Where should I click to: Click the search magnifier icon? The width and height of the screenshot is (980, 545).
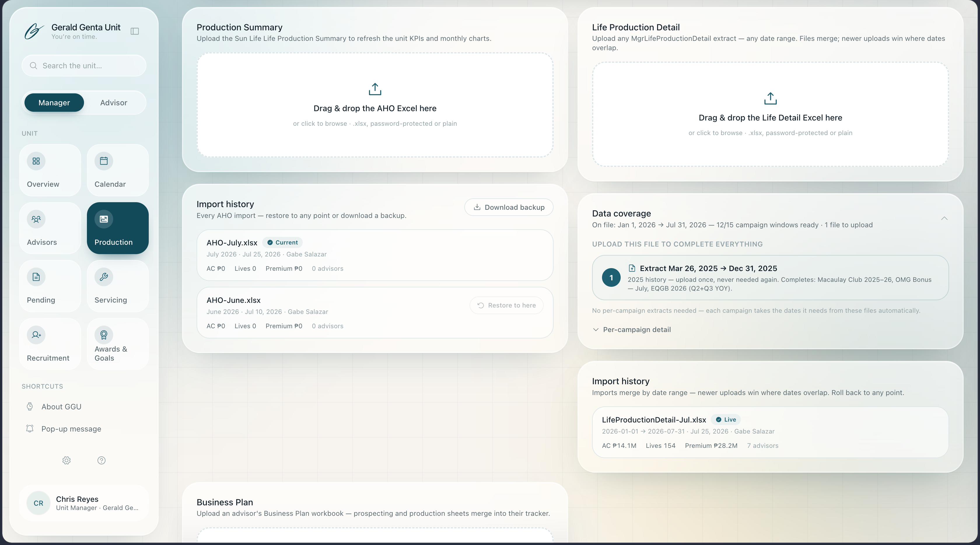click(x=34, y=65)
